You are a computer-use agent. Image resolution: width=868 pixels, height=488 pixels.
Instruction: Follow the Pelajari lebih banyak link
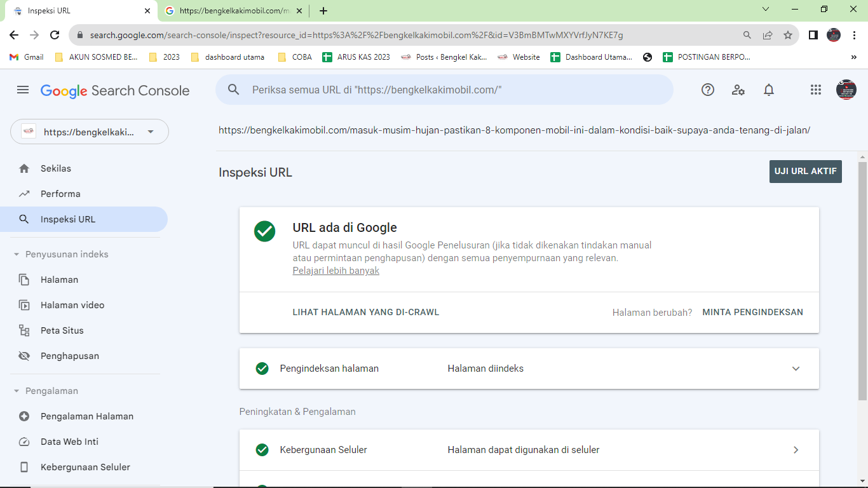tap(336, 271)
